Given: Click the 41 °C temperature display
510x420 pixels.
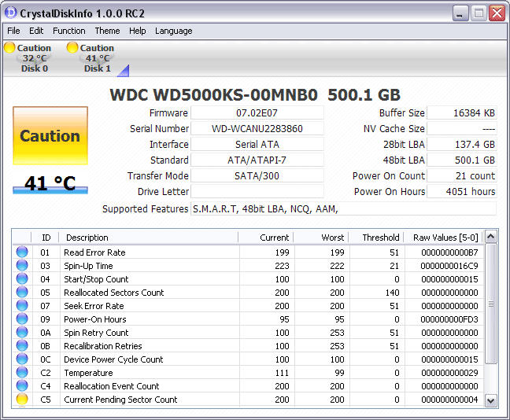Looking at the screenshot, I should pos(50,184).
